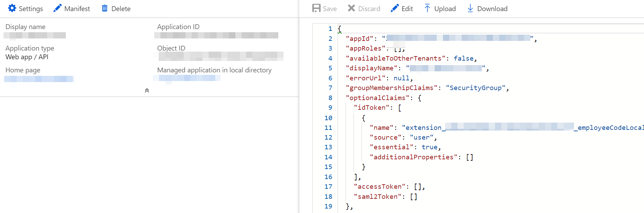Click the "displayName" key on line 5

372,68
